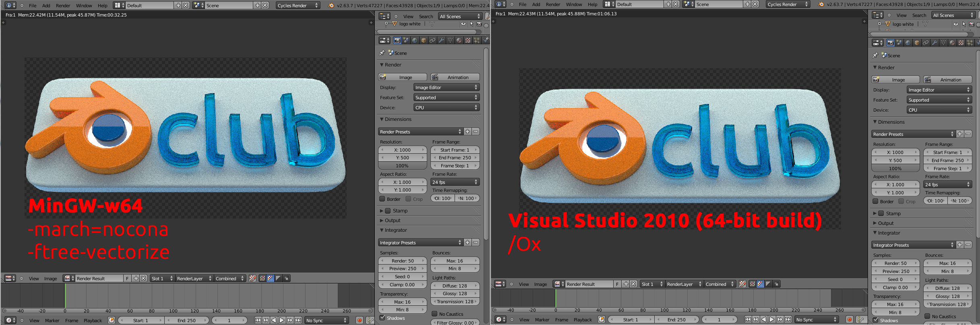
Task: Click resolution percentage 100% slider, left window
Action: [x=403, y=166]
